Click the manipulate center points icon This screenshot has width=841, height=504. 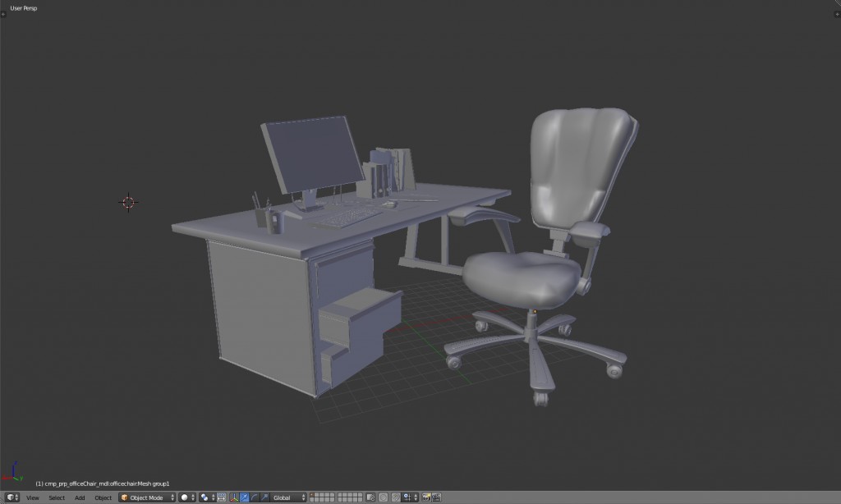(x=220, y=497)
